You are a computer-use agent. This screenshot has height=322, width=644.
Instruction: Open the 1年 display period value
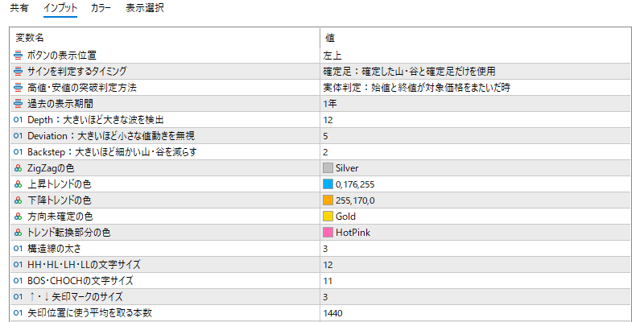coord(475,104)
